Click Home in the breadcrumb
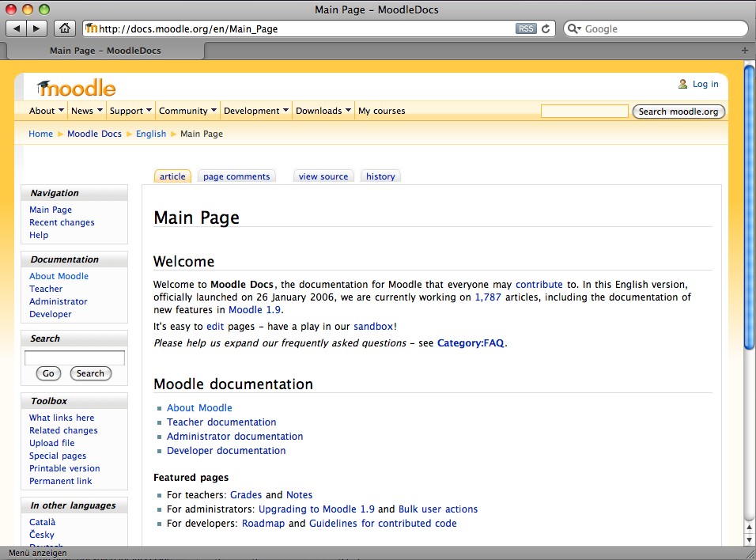 coord(40,134)
